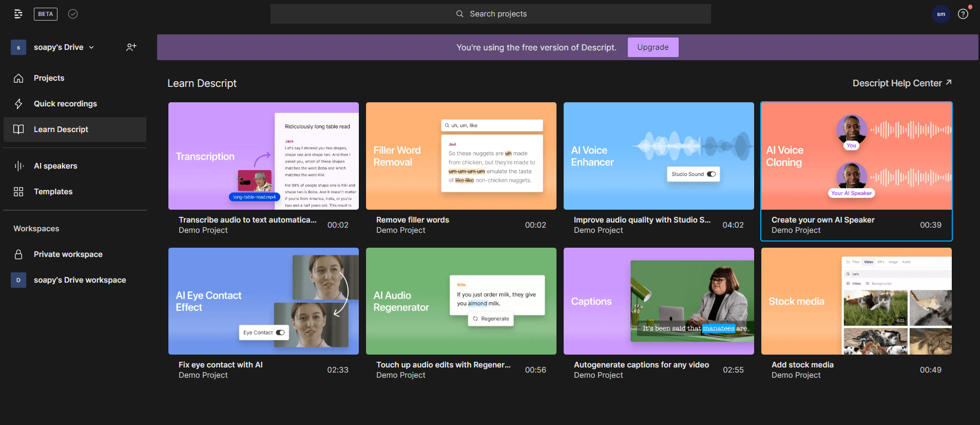Click the soapy's Drive avatar tile
The width and height of the screenshot is (980, 425).
pyautogui.click(x=18, y=47)
